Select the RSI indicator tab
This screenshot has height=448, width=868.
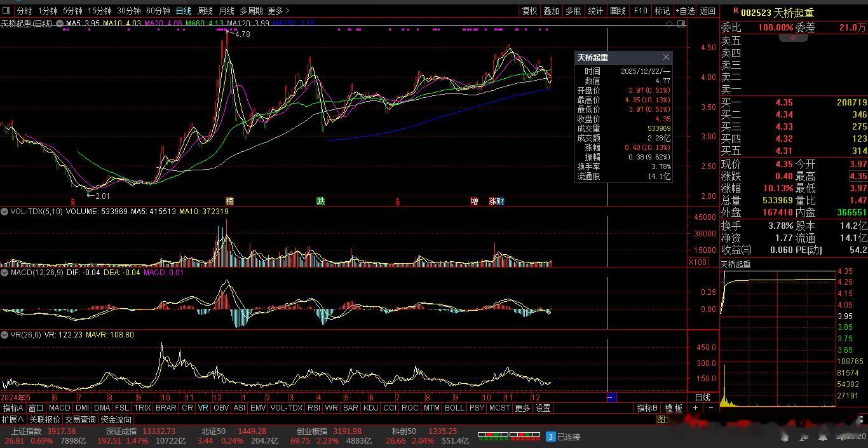pos(313,408)
